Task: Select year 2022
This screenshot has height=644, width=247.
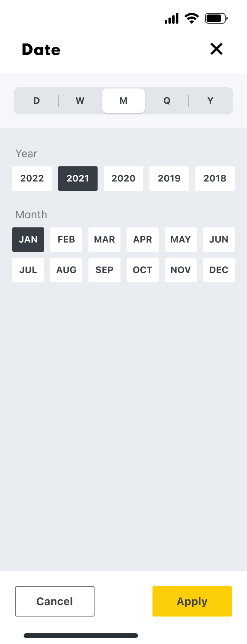Action: (x=32, y=178)
